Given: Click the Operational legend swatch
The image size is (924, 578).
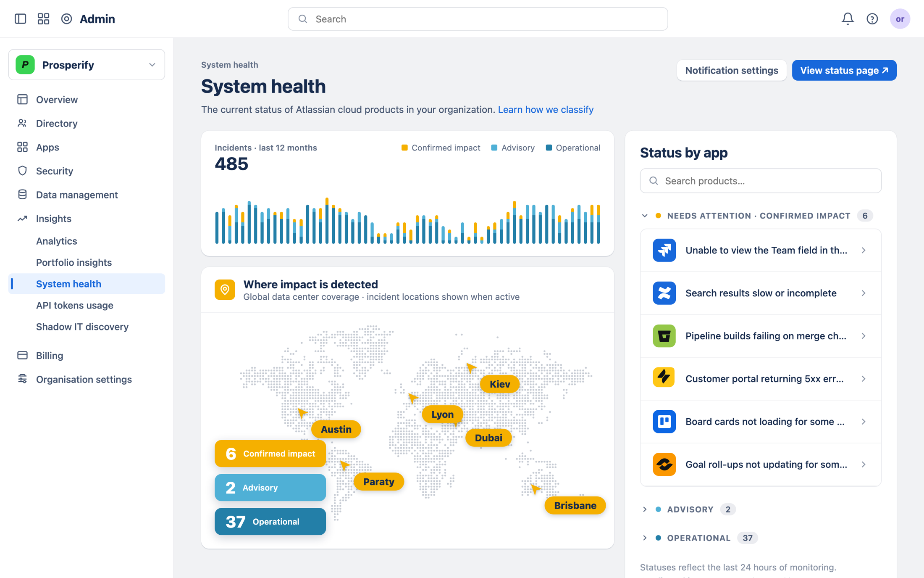Looking at the screenshot, I should pos(549,148).
